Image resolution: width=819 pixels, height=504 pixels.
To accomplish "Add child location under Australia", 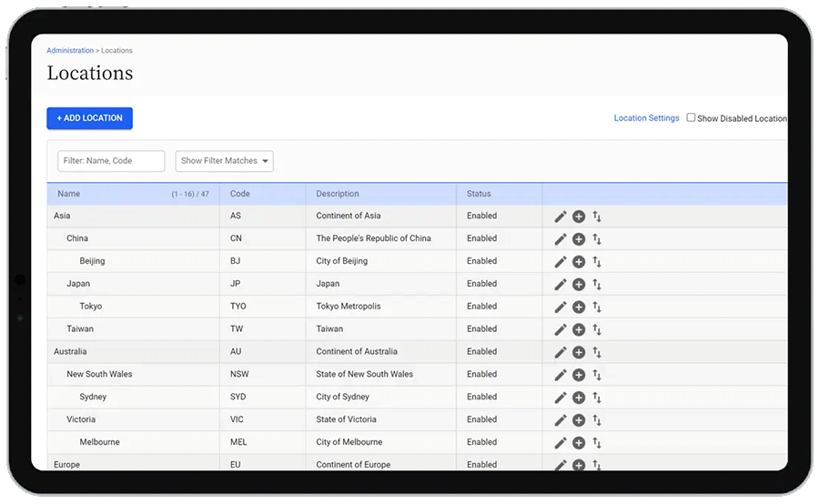I will click(x=579, y=352).
